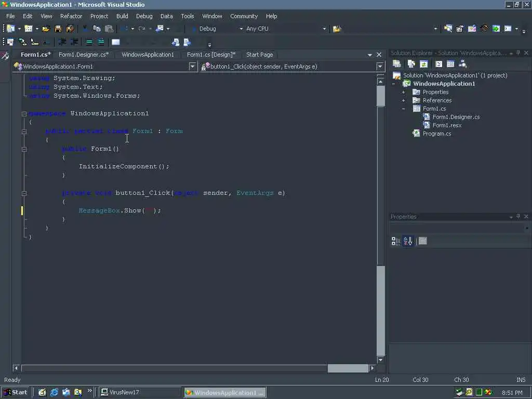Click the New Project toolbar icon

coord(11,29)
